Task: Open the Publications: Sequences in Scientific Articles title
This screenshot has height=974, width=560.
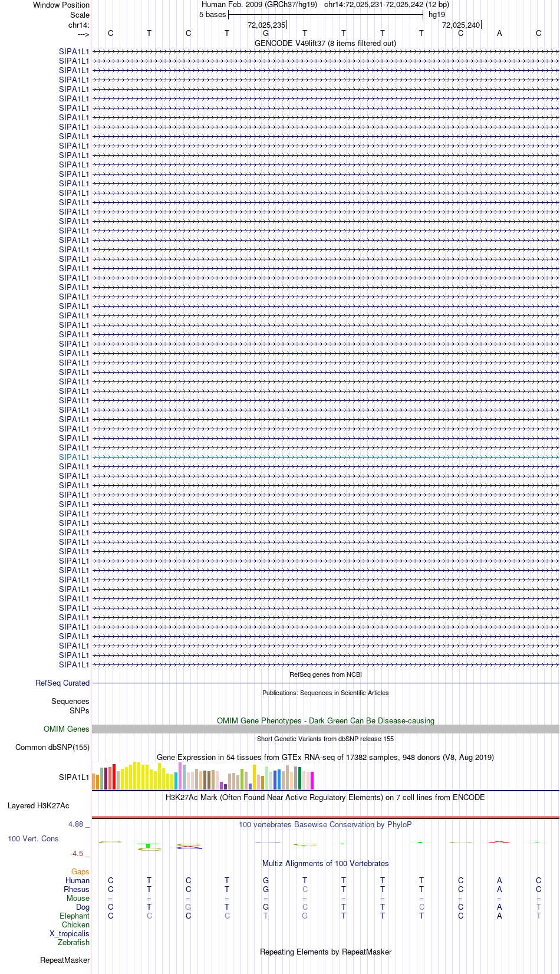Action: (x=325, y=693)
